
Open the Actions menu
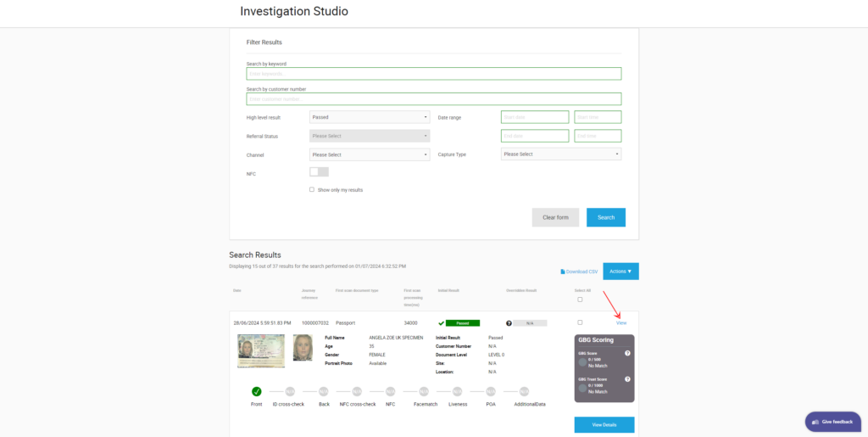pos(620,272)
